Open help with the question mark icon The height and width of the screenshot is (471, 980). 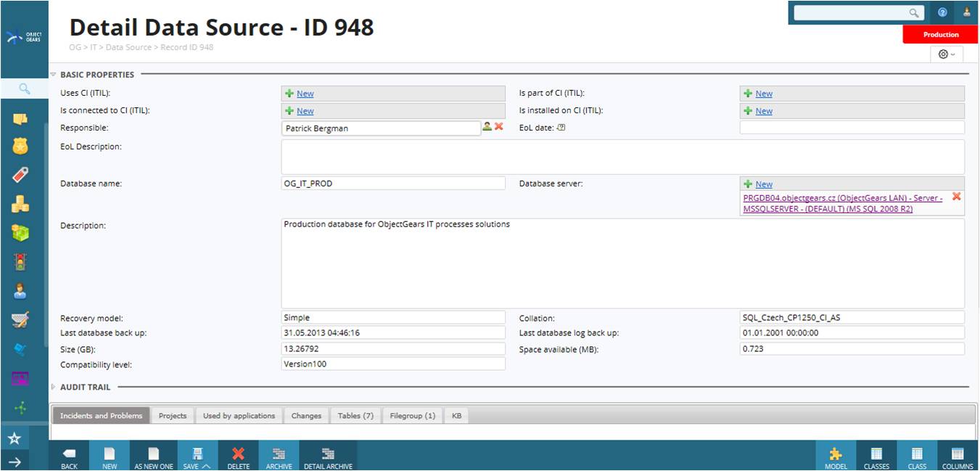pyautogui.click(x=942, y=12)
